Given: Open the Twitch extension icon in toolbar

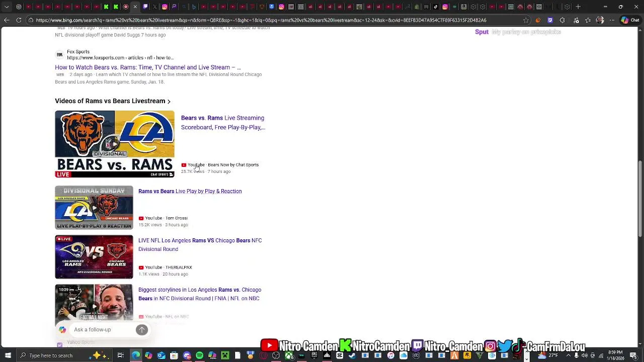Looking at the screenshot, I should (550, 20).
